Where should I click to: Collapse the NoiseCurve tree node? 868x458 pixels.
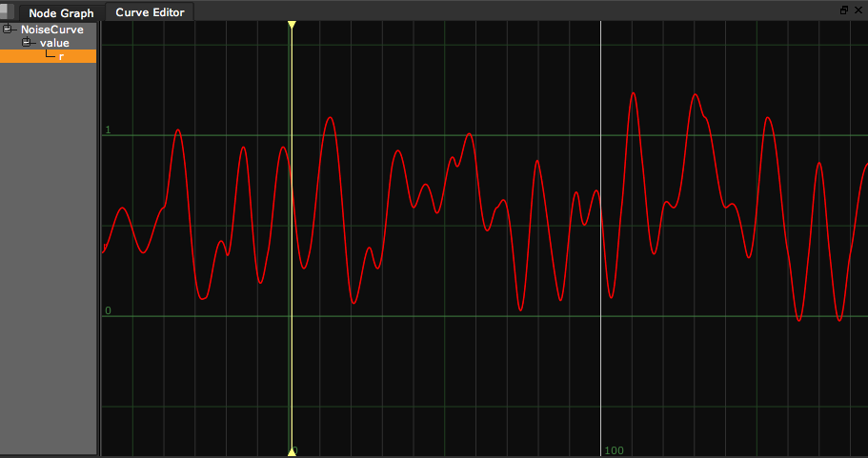pyautogui.click(x=9, y=30)
